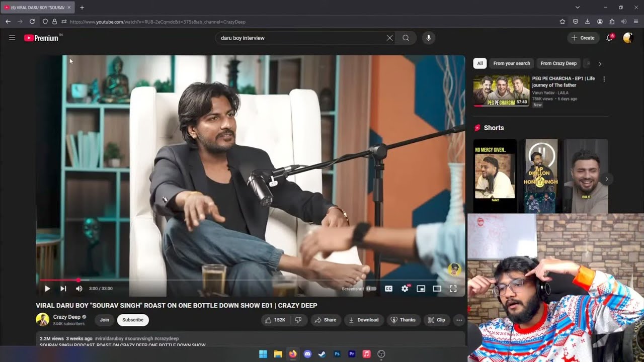The height and width of the screenshot is (362, 644).
Task: Enter full screen mode
Action: coord(453,289)
